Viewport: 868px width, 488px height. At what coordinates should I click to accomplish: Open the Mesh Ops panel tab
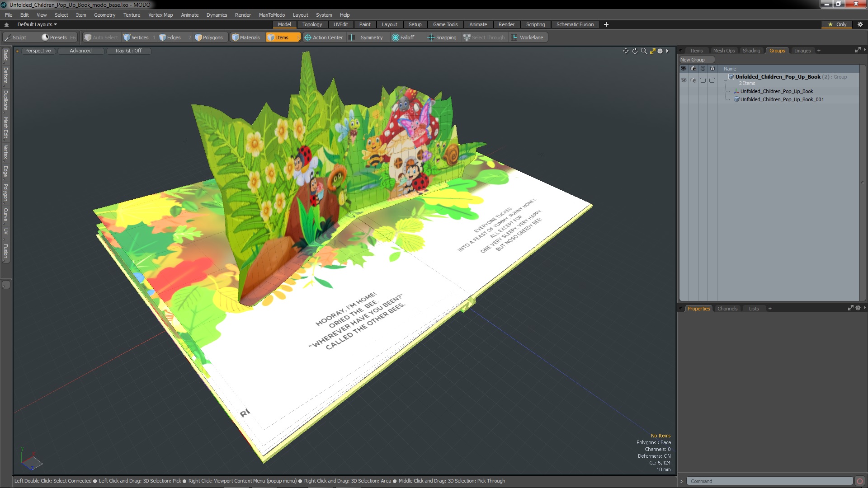724,51
